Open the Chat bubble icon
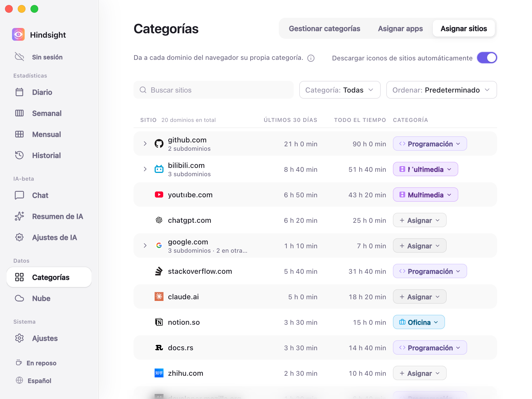 coord(19,195)
